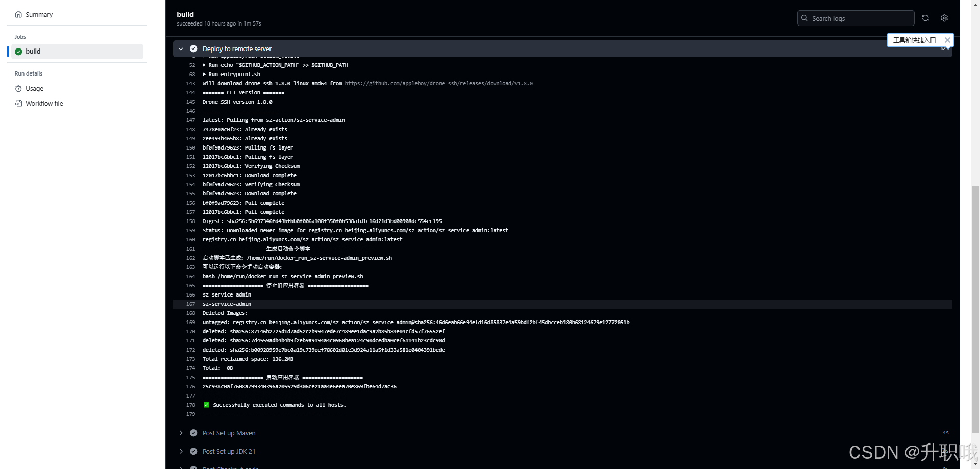Image resolution: width=980 pixels, height=469 pixels.
Task: Click the 'Post Set up JDK 21' step title
Action: tap(229, 451)
